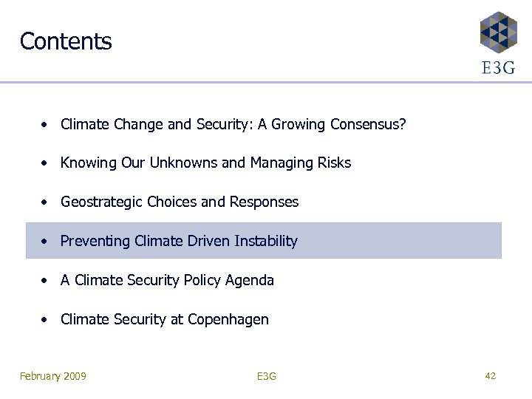
Task: Click the bullet before Climate Security at Copenhagen
Action: [x=46, y=319]
